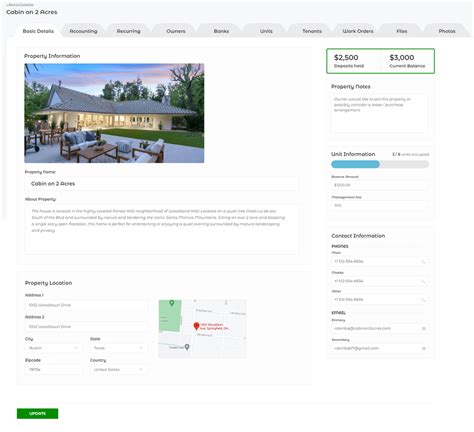Open the City dropdown

53,348
